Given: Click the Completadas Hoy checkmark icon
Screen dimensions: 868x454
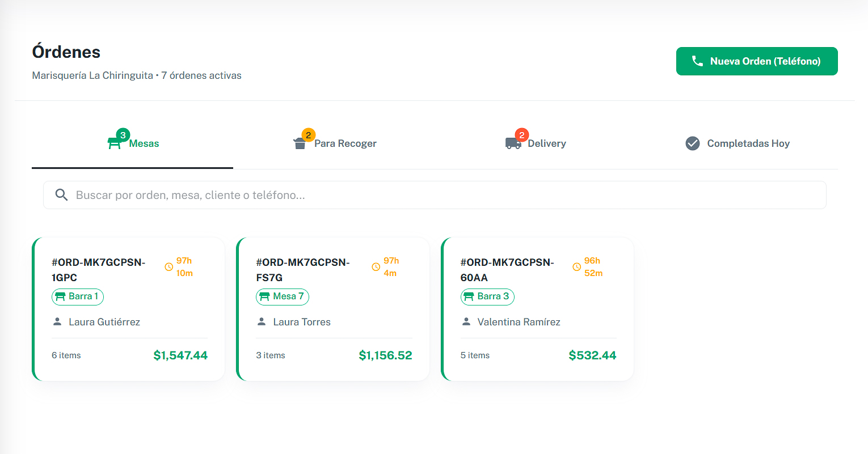Looking at the screenshot, I should 692,143.
